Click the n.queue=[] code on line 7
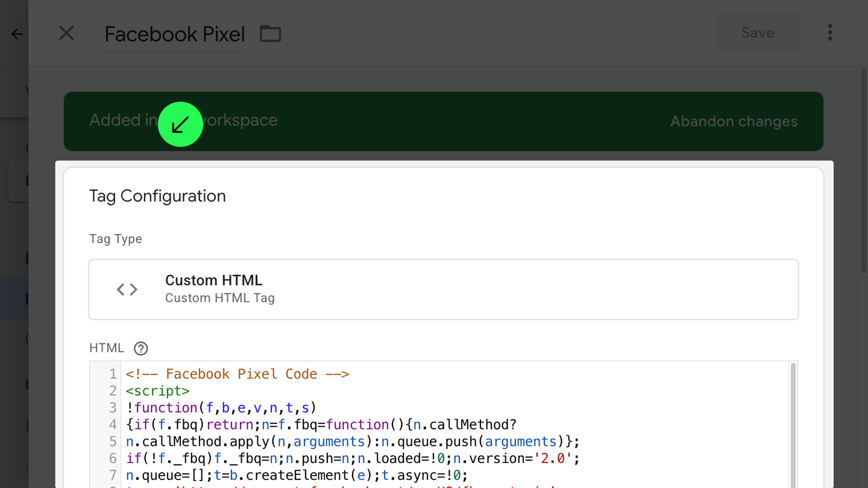868x488 pixels. point(297,475)
